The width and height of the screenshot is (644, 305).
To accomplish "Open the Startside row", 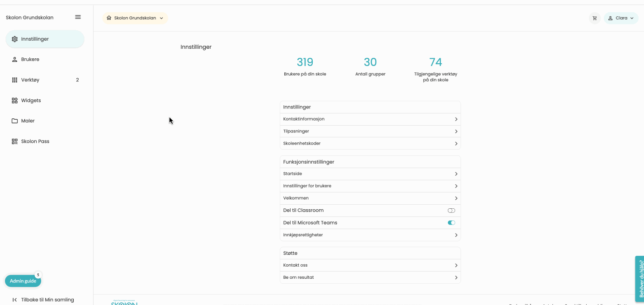I will coord(370,174).
